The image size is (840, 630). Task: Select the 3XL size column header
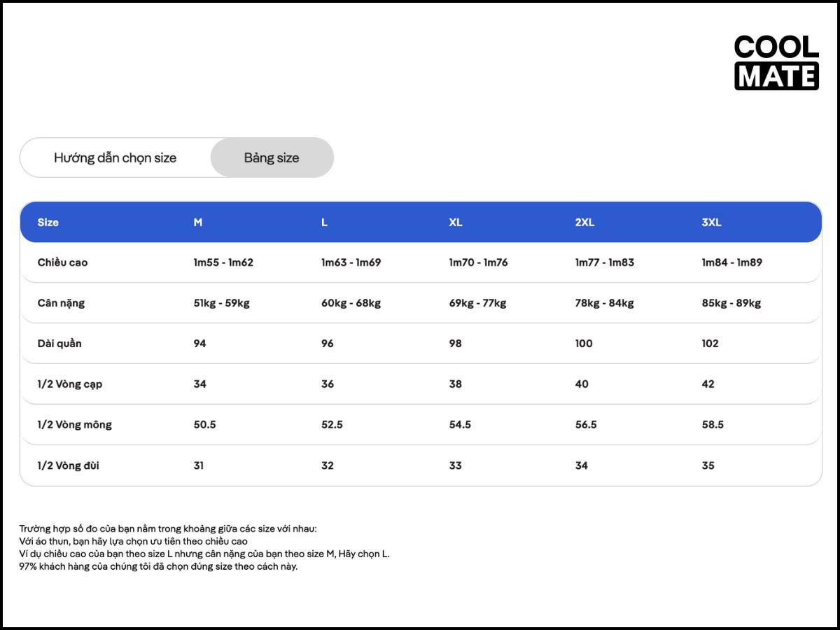pos(711,222)
